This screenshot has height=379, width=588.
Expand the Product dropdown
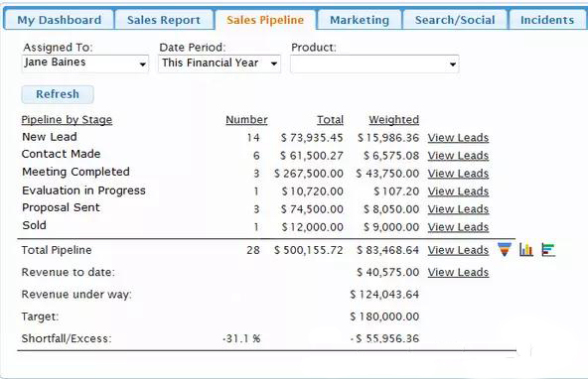pos(374,63)
